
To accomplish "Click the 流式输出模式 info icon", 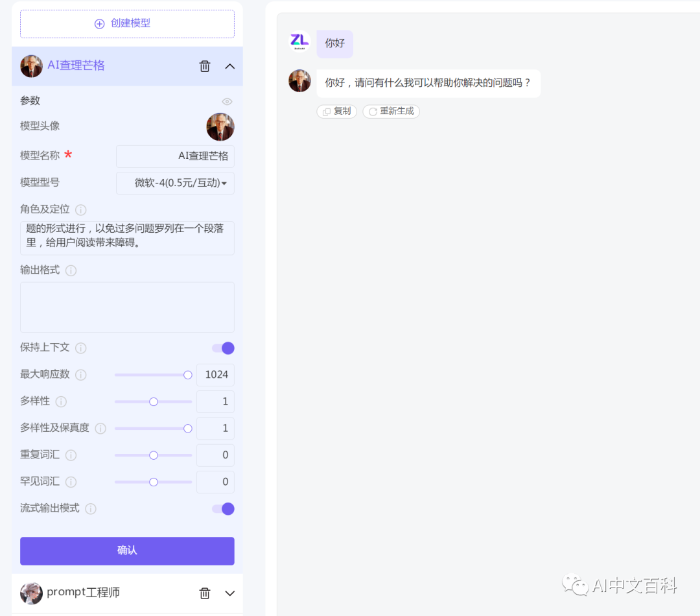I will 91,509.
